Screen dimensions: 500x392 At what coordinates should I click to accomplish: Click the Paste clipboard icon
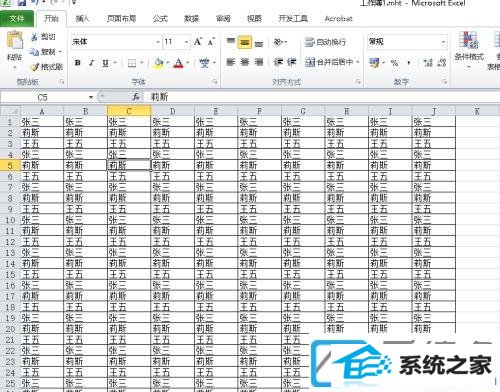[x=15, y=40]
